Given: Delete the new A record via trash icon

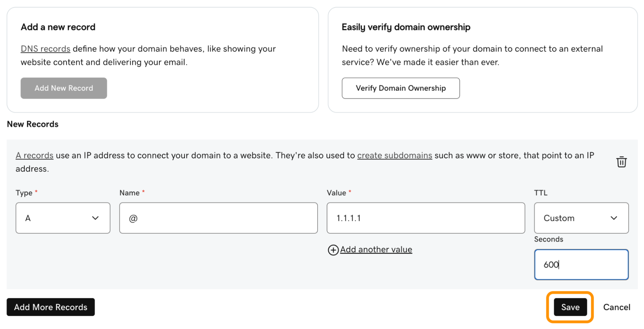Looking at the screenshot, I should click(x=621, y=162).
